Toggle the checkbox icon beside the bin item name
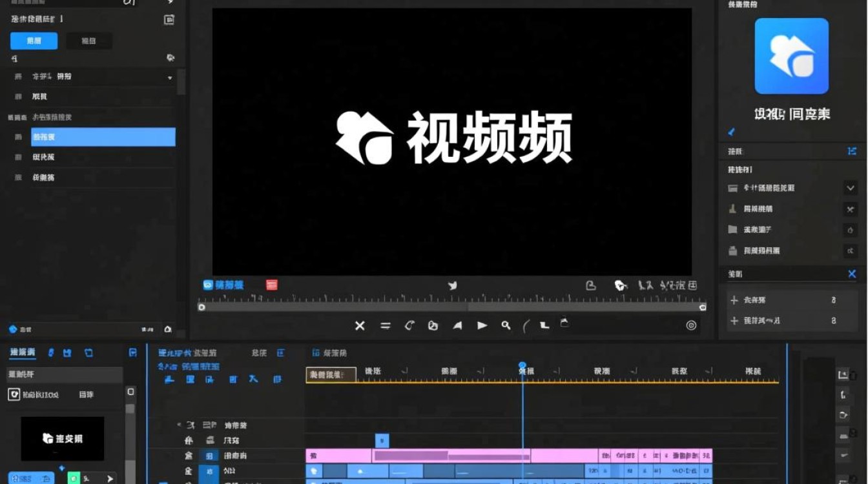The height and width of the screenshot is (484, 868). [14, 394]
